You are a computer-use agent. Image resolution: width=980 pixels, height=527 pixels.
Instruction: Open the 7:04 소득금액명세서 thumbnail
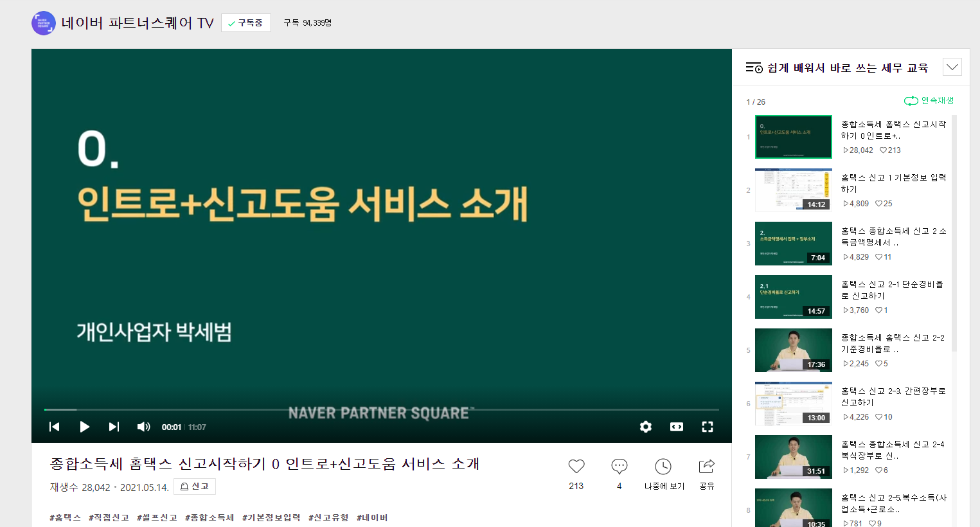794,244
